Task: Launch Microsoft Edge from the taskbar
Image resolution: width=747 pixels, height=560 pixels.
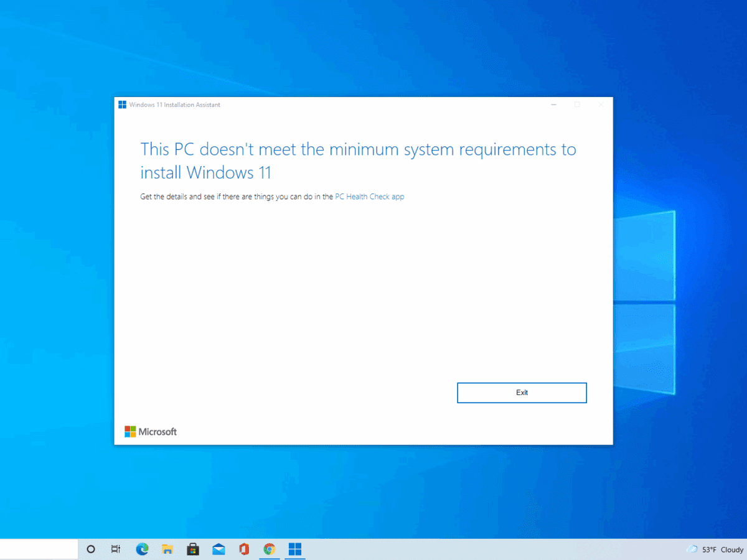Action: [x=142, y=549]
